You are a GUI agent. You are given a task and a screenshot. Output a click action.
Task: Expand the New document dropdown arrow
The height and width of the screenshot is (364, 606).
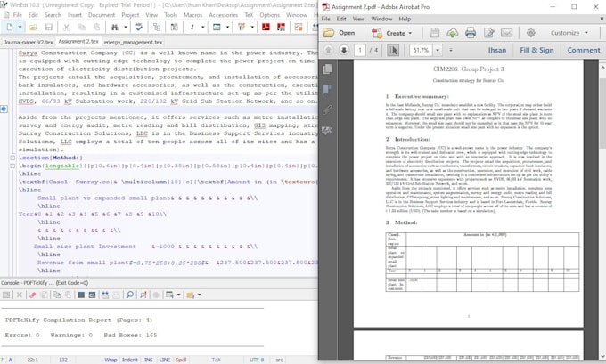tap(20, 27)
